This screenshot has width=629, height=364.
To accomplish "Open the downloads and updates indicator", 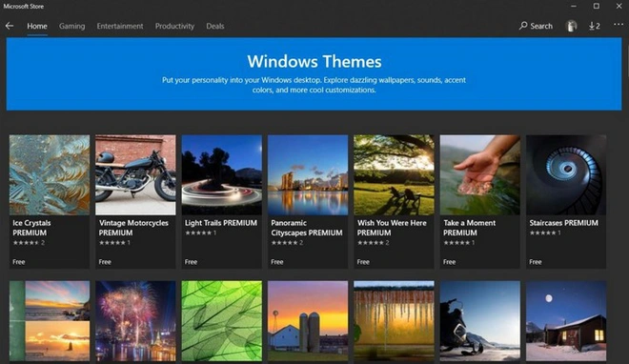I will (x=595, y=26).
